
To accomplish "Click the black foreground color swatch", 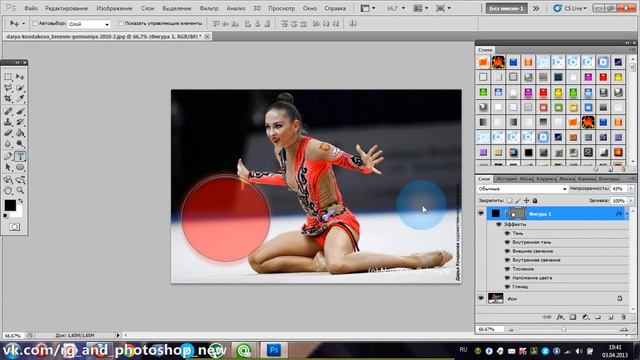I will [x=10, y=205].
